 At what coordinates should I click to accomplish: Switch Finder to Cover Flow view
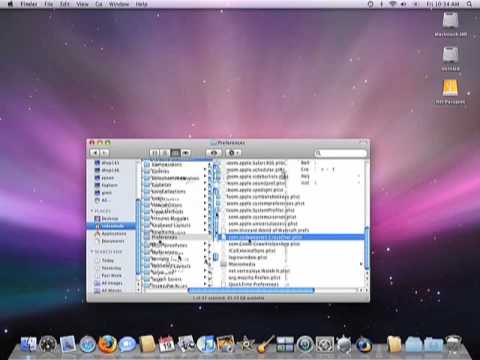(x=186, y=153)
